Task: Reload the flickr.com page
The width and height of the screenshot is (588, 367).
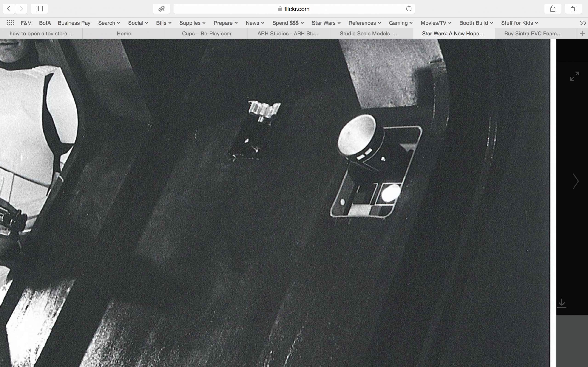Action: pyautogui.click(x=409, y=9)
